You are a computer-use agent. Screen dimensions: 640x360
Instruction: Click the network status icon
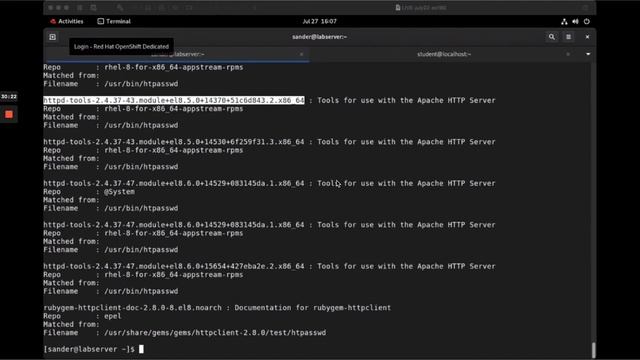click(564, 22)
